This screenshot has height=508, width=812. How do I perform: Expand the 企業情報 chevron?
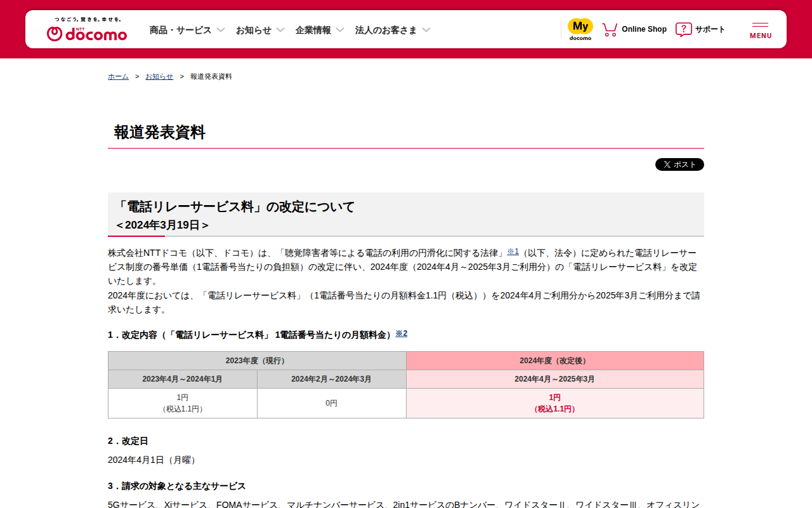click(x=340, y=30)
